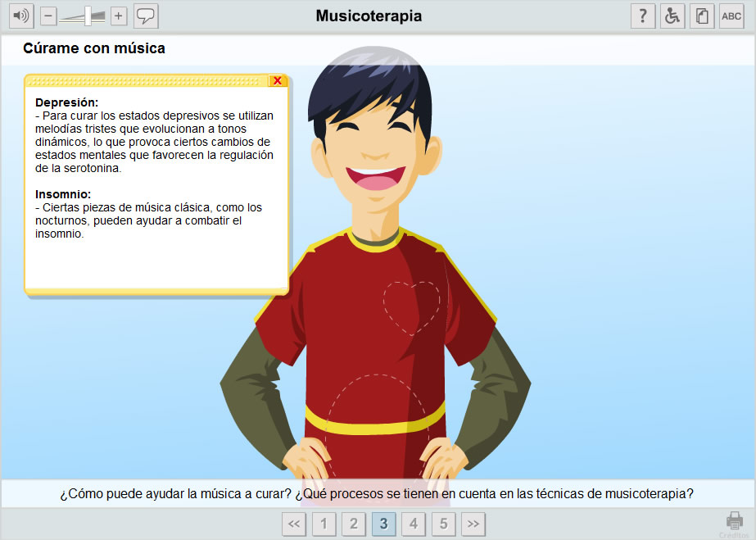The width and height of the screenshot is (756, 540).
Task: Jump to page 4
Action: tap(414, 524)
